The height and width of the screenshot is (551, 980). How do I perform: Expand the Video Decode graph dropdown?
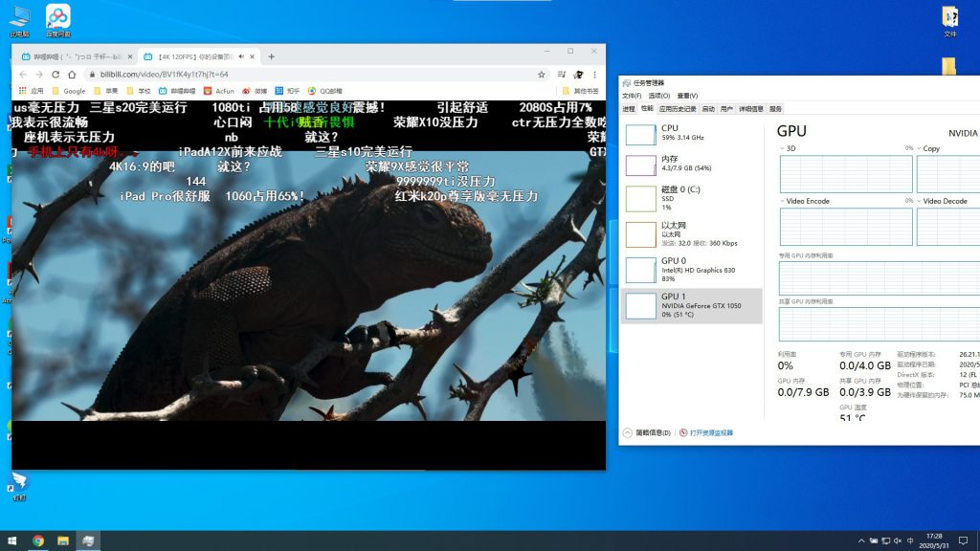click(x=919, y=201)
